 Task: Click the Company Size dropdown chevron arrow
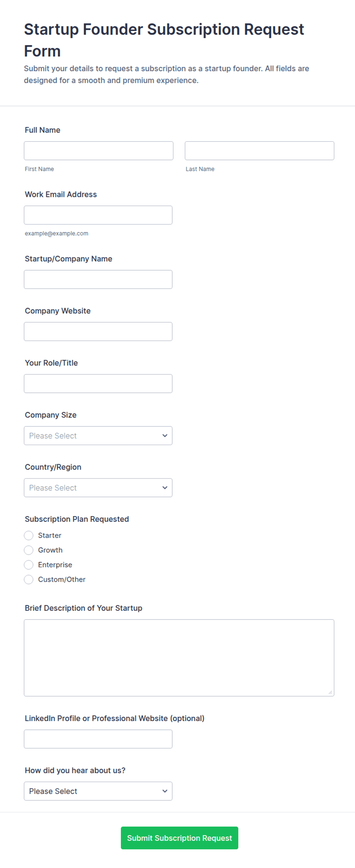point(165,436)
